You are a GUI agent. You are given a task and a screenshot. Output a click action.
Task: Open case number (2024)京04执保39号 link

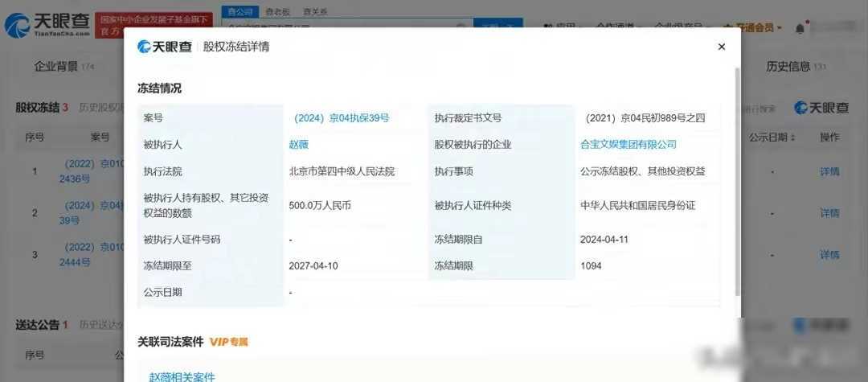(341, 118)
